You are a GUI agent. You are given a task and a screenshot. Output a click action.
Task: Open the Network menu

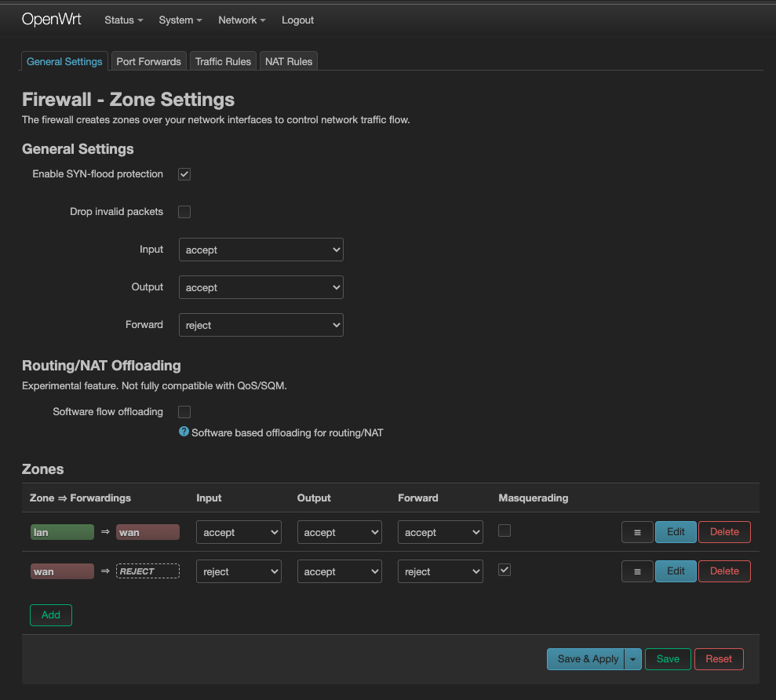click(x=242, y=20)
